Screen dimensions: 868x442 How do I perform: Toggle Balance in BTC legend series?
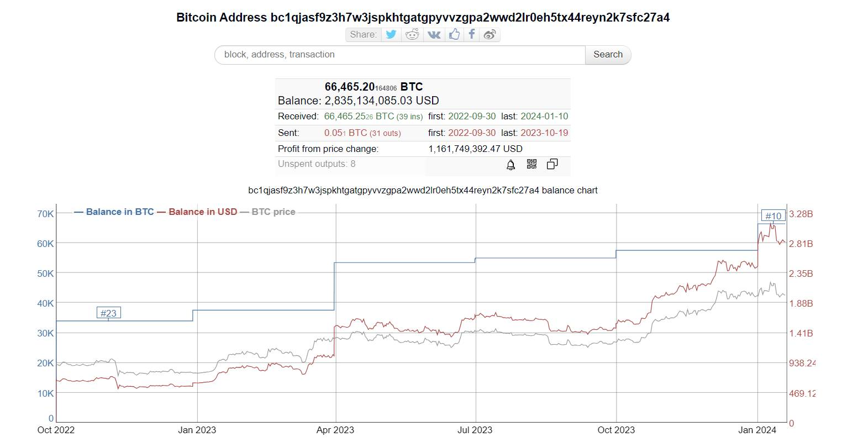(114, 212)
